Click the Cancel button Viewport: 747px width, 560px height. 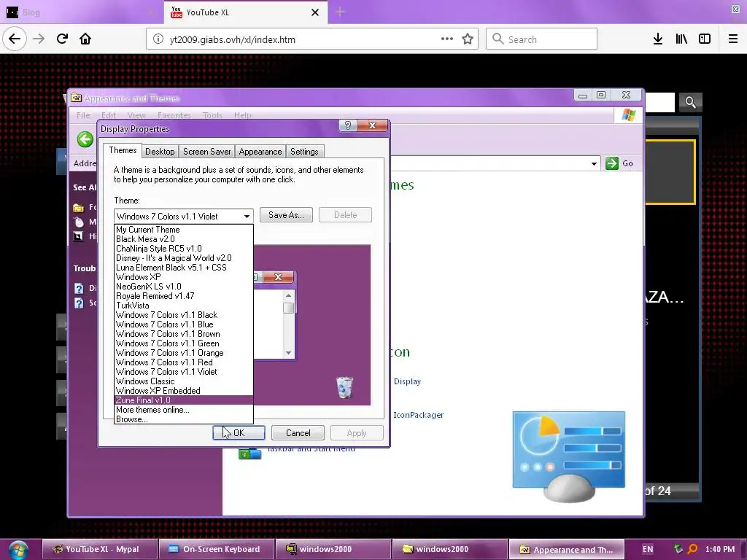pos(298,433)
